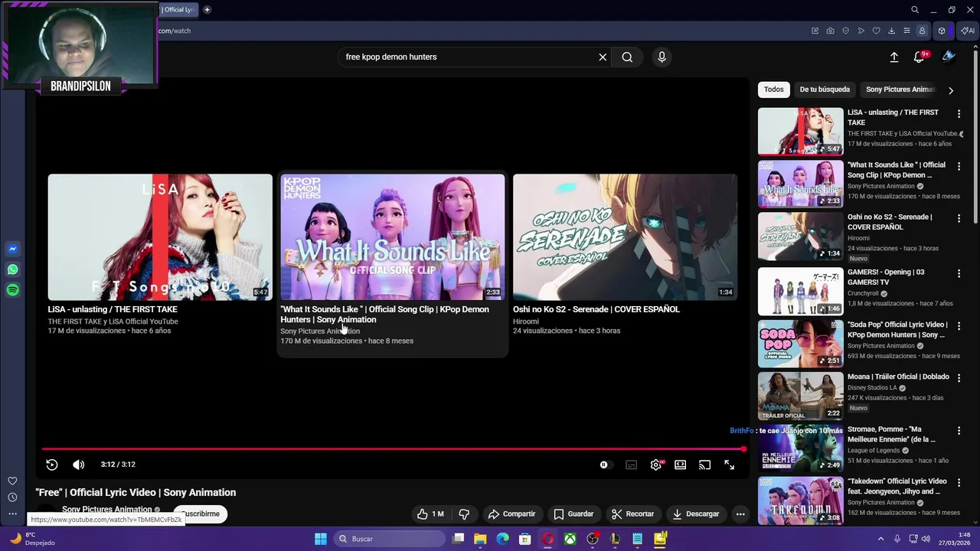Open WhatsApp in the browser sidebar
The image size is (980, 551).
coord(12,269)
